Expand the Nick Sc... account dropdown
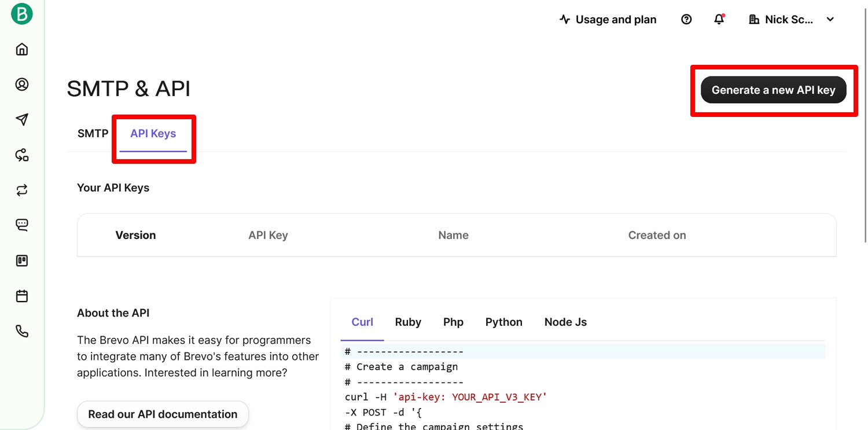 click(792, 20)
